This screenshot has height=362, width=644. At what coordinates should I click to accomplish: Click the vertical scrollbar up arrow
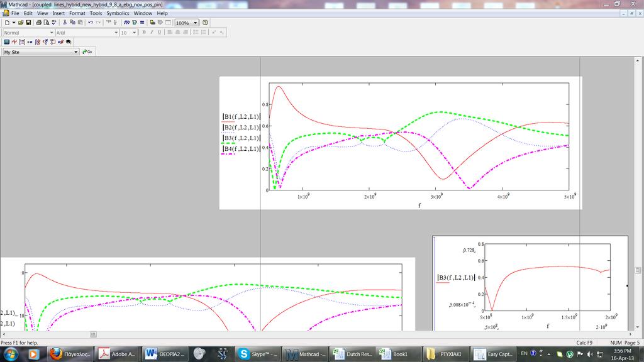(x=638, y=60)
